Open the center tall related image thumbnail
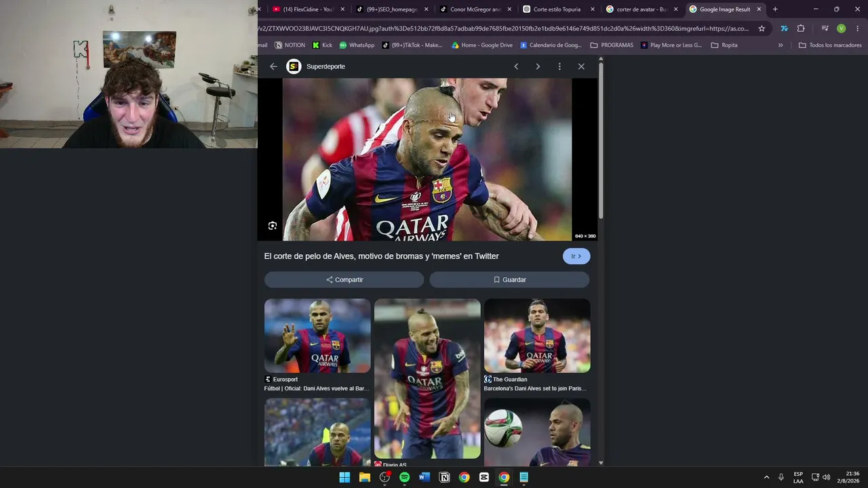 427,379
